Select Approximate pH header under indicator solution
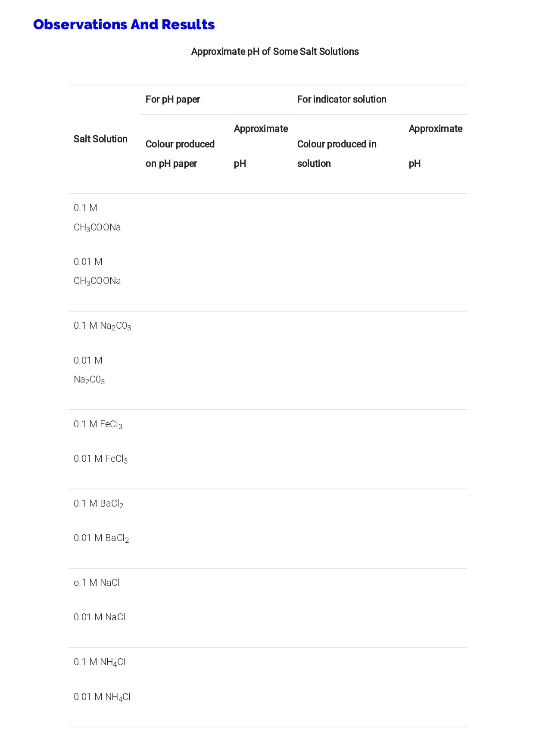 click(435, 146)
